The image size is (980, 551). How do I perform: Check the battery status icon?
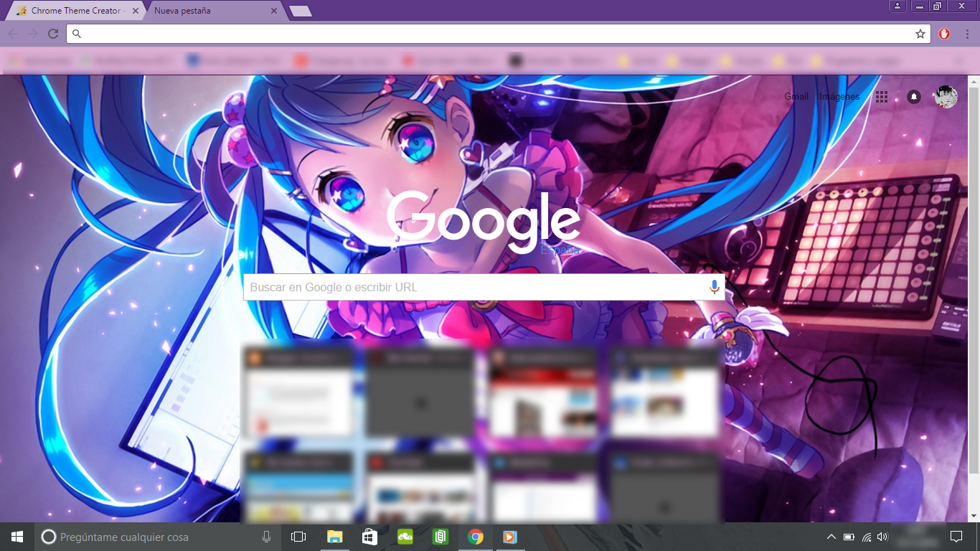pos(849,537)
